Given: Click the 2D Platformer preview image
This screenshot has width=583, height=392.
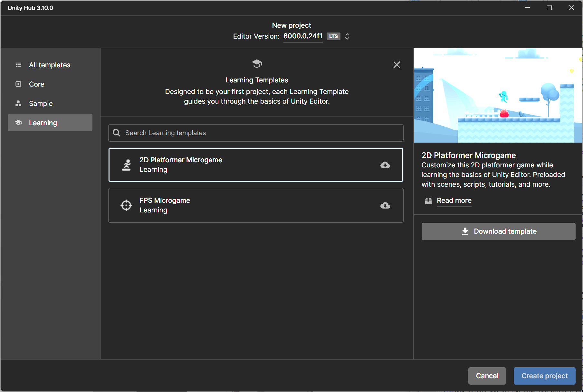Looking at the screenshot, I should click(x=498, y=95).
